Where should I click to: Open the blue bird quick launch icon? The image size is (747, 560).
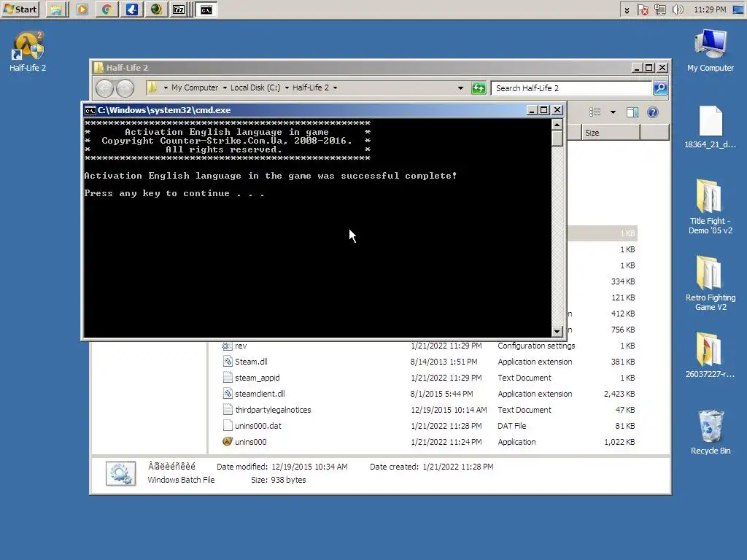coord(131,9)
